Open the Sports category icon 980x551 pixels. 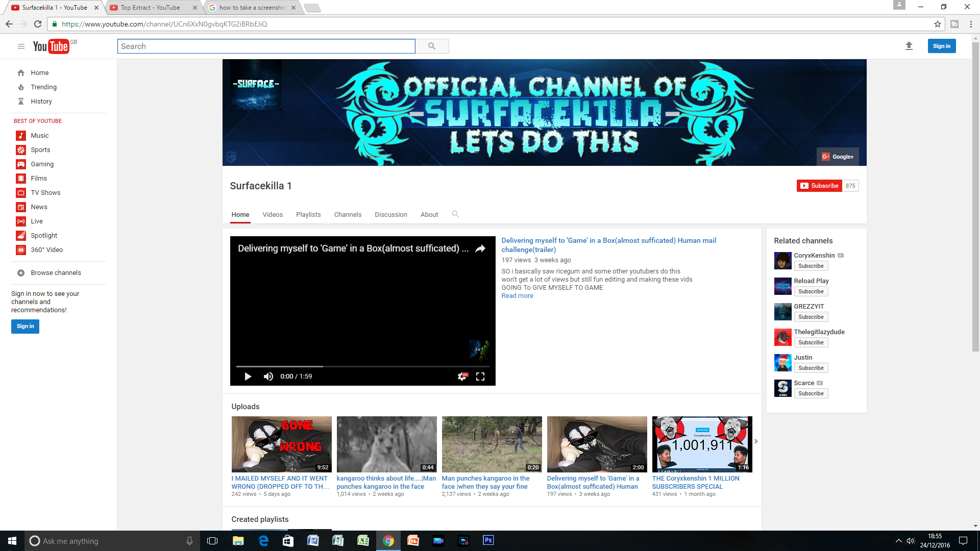pyautogui.click(x=21, y=150)
